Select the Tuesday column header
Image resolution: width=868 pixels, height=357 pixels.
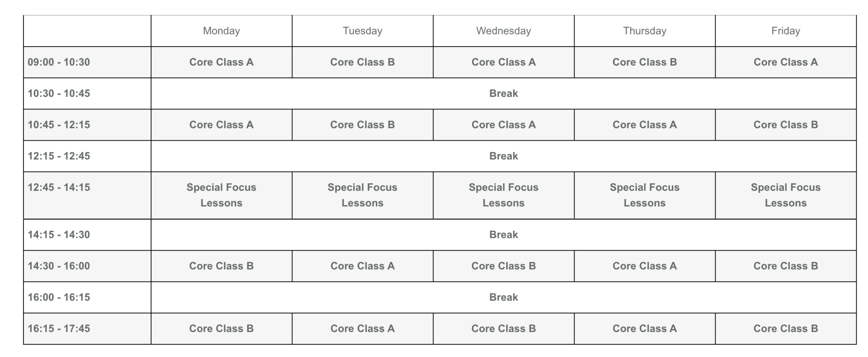point(363,31)
